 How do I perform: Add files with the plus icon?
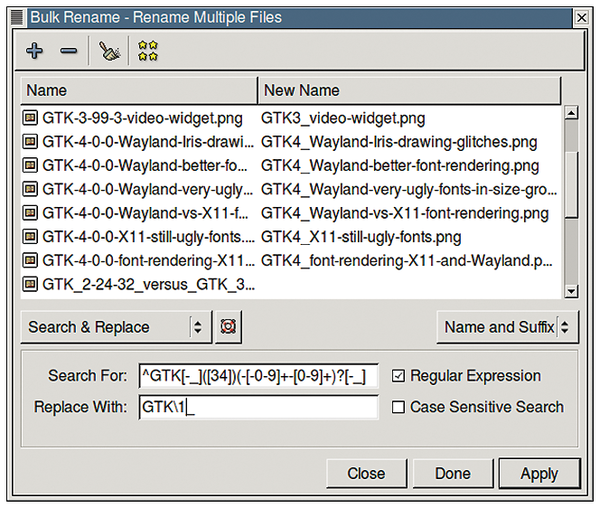pos(34,51)
